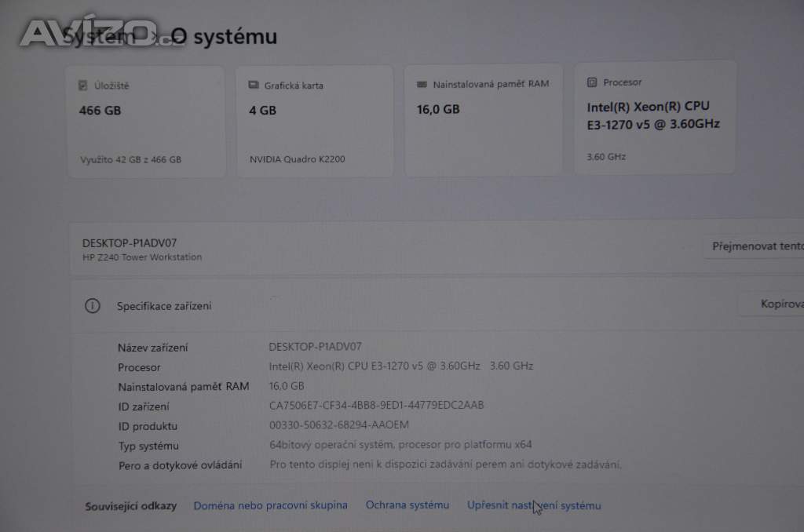Click the ID produktu value text
Image resolution: width=804 pixels, height=532 pixels.
[x=339, y=425]
